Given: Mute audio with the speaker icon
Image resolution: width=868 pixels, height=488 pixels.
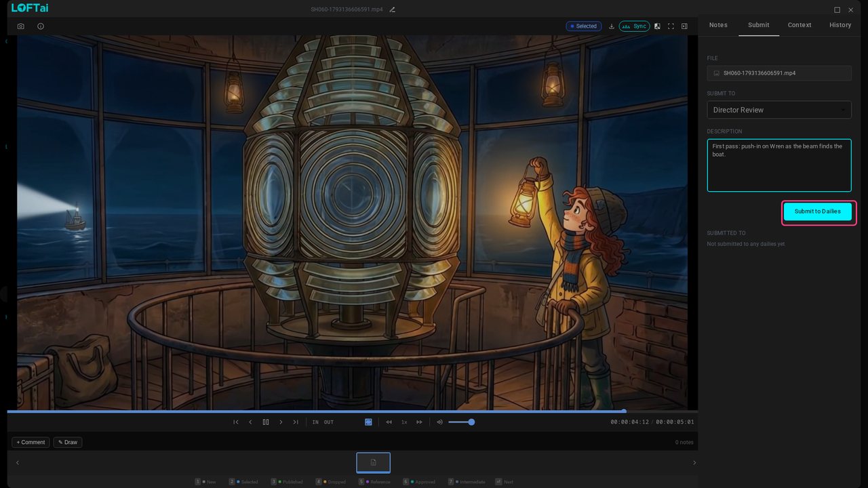Looking at the screenshot, I should [439, 422].
